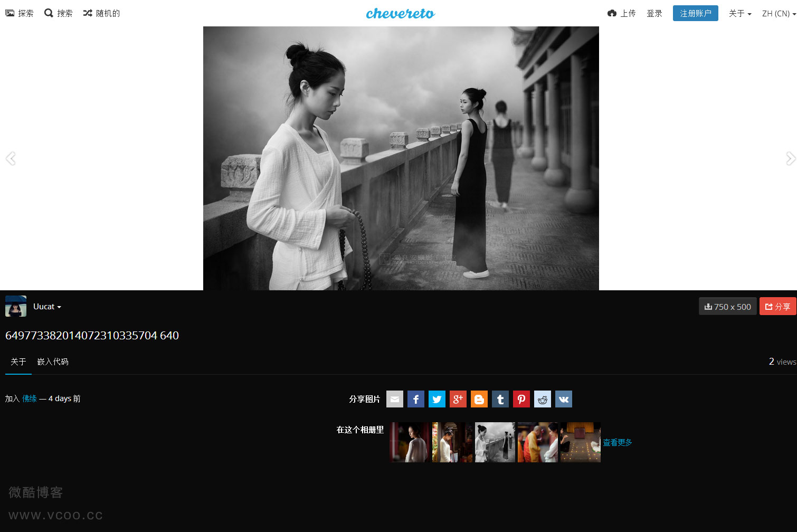
Task: Download the 750 x 500 image
Action: [x=727, y=307]
